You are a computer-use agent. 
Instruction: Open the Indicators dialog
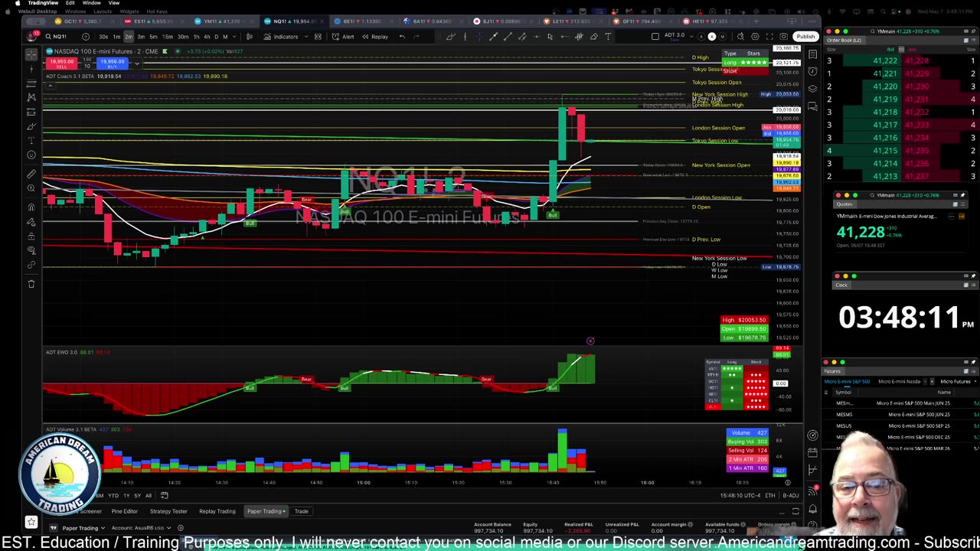282,37
